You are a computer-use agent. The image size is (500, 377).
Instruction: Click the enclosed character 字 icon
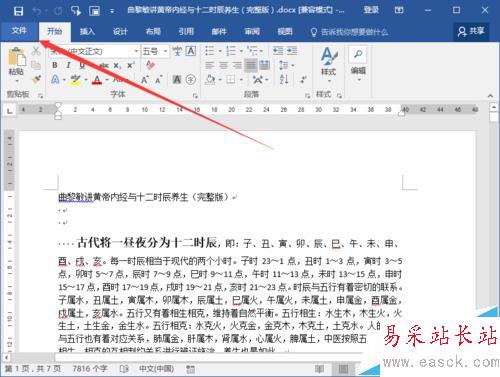coord(190,79)
